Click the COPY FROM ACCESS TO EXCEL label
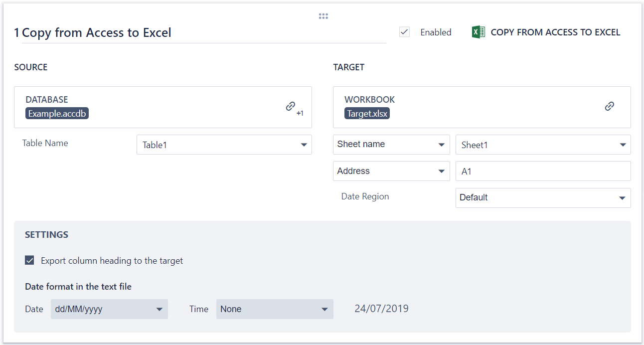Viewport: 644px width, 345px height. 555,32
